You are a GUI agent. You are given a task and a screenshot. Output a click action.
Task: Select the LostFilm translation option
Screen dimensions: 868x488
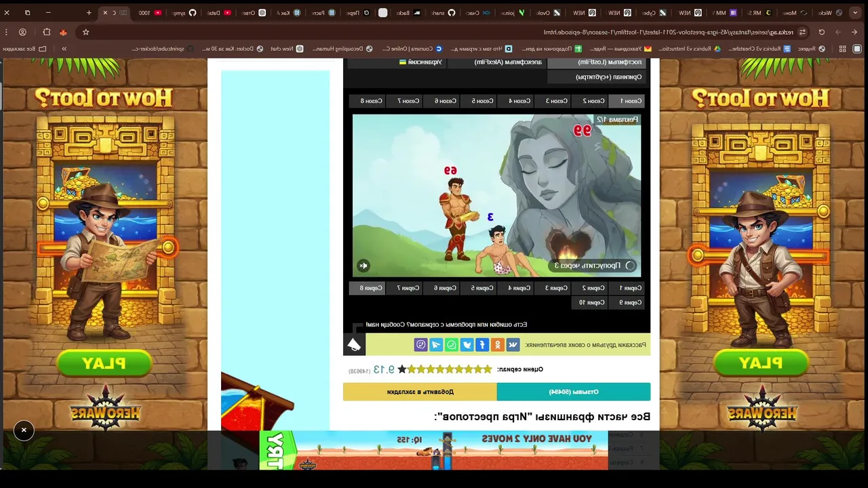coord(596,62)
